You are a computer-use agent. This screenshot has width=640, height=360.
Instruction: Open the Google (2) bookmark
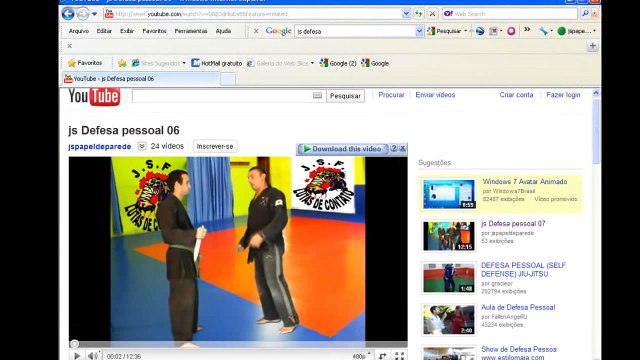[338, 63]
